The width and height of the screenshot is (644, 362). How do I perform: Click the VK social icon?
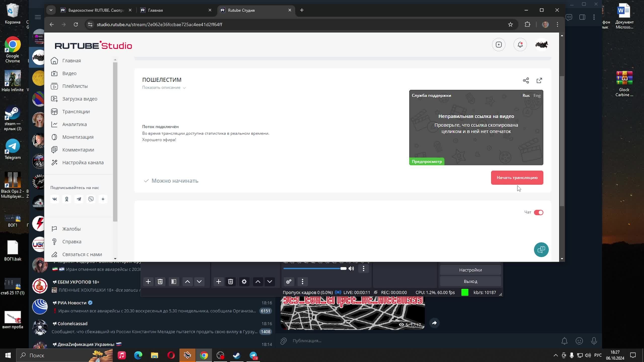click(55, 199)
